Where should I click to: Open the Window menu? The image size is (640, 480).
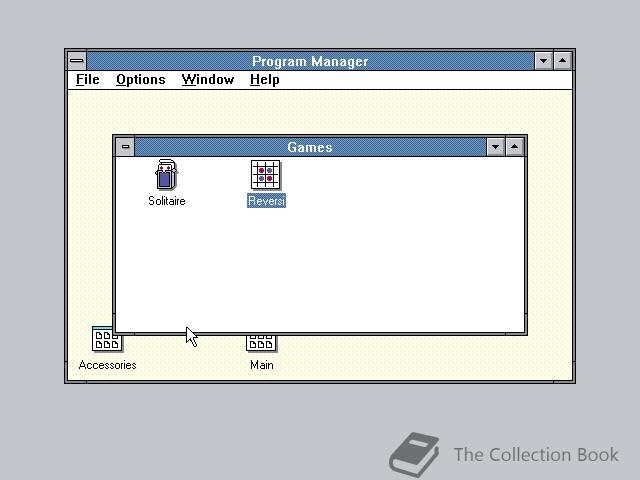208,80
